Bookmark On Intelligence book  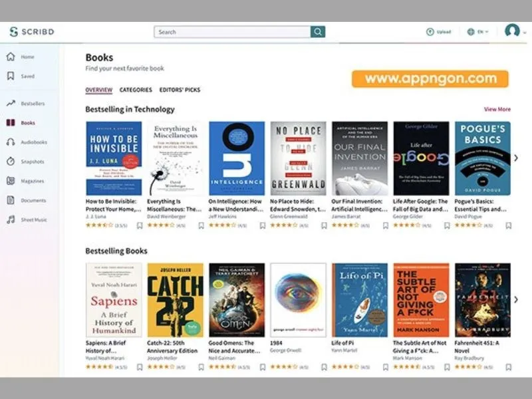(x=263, y=225)
